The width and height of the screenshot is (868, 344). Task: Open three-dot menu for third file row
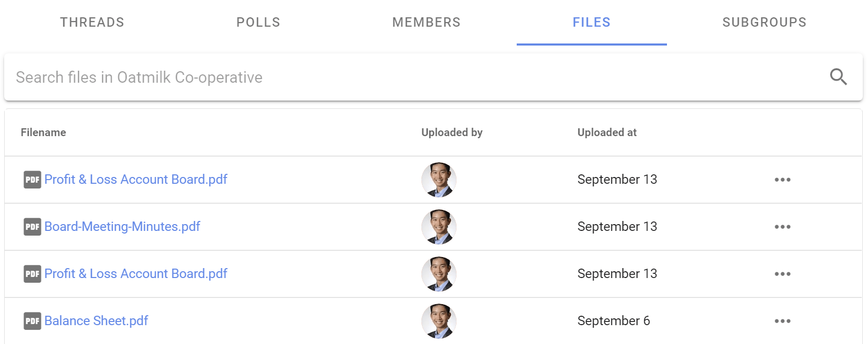pos(783,274)
